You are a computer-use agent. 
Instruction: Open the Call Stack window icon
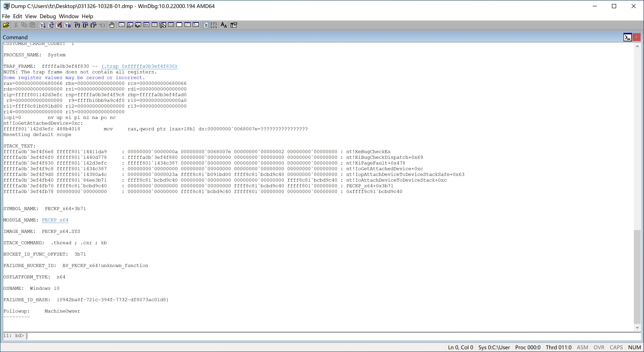[x=163, y=25]
